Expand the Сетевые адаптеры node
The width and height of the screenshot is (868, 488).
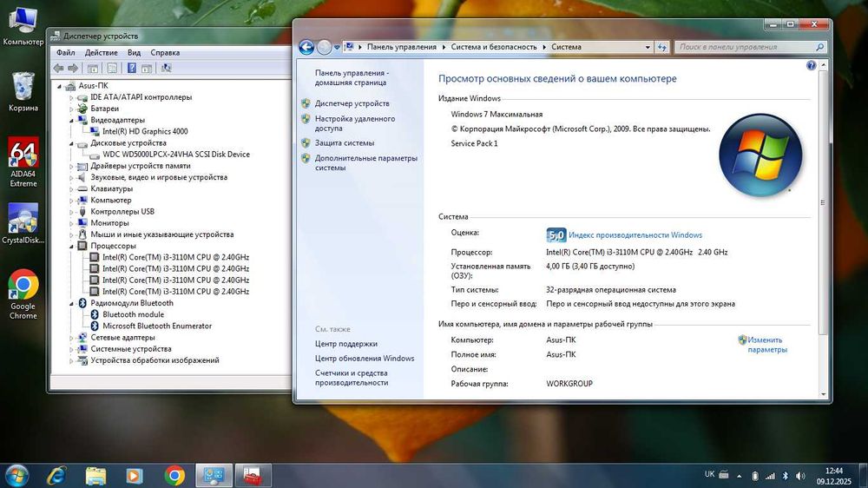71,337
